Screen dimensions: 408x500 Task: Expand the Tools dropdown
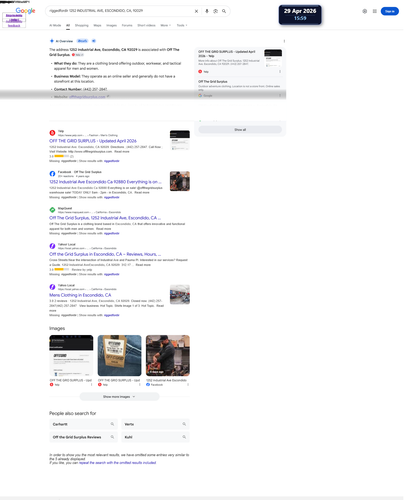[x=182, y=25]
